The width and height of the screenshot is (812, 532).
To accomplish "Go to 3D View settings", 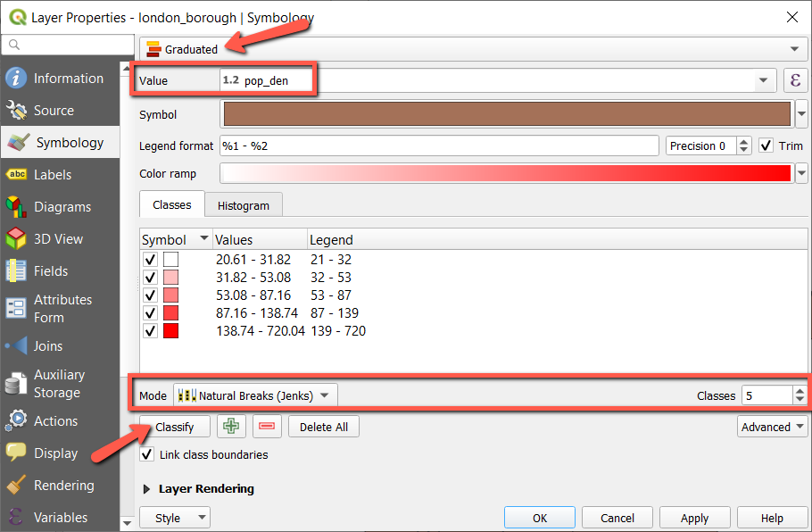I will click(x=58, y=239).
